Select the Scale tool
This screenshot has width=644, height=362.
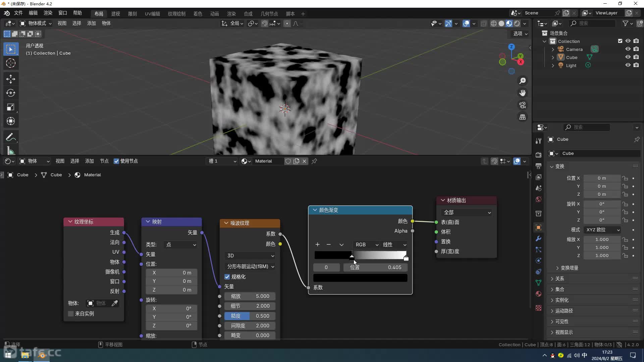(11, 107)
